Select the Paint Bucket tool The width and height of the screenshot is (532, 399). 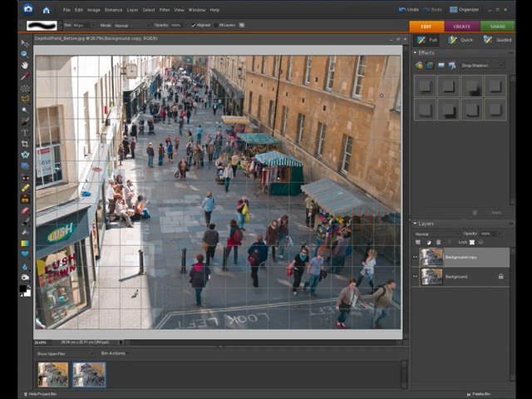coord(25,233)
